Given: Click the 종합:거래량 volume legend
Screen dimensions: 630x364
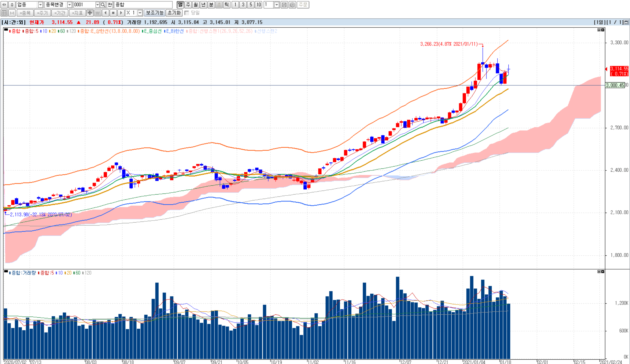Looking at the screenshot, I should [x=23, y=273].
